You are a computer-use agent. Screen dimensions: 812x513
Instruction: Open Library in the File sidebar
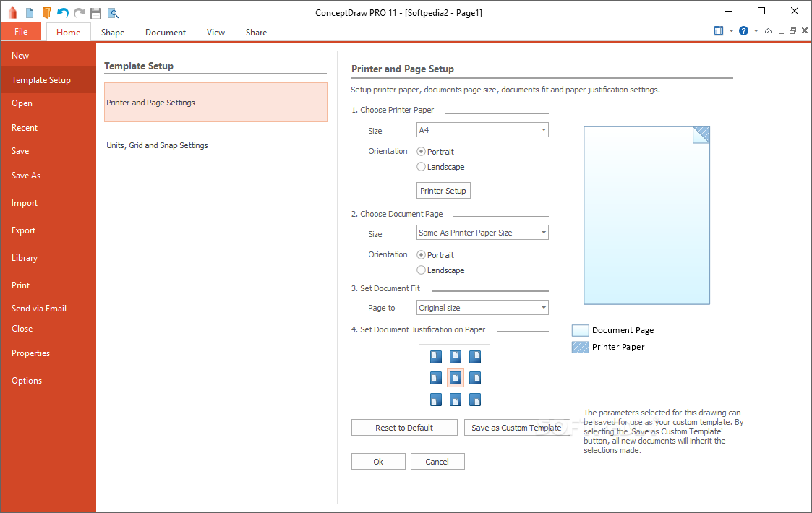pos(48,258)
